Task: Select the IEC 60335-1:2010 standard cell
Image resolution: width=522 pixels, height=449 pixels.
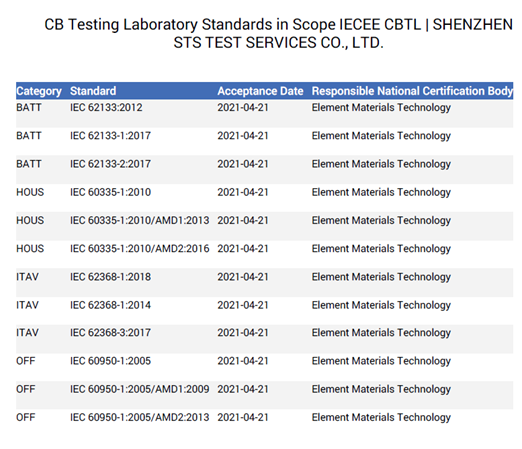Action: pyautogui.click(x=110, y=192)
